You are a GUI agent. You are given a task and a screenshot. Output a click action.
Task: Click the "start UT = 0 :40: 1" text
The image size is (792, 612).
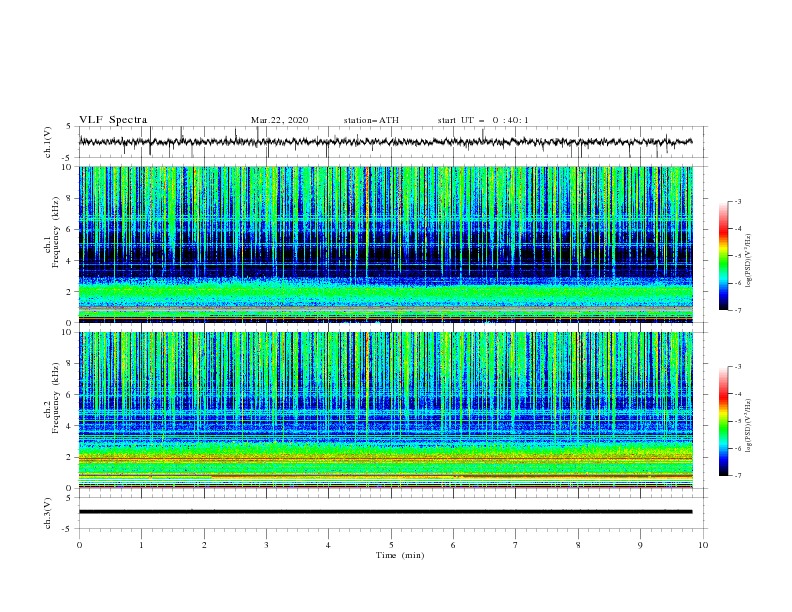(x=483, y=120)
